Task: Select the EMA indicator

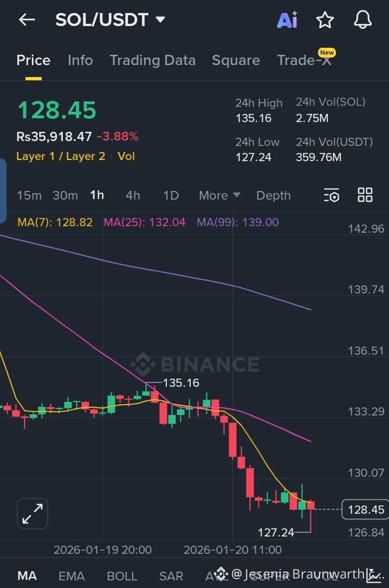Action: tap(71, 576)
